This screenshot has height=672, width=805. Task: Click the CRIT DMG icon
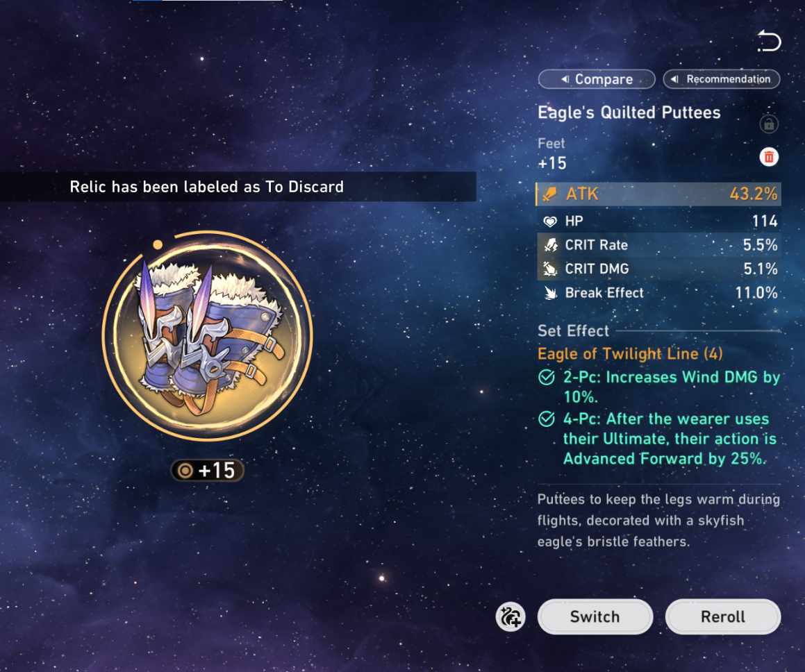tap(550, 269)
